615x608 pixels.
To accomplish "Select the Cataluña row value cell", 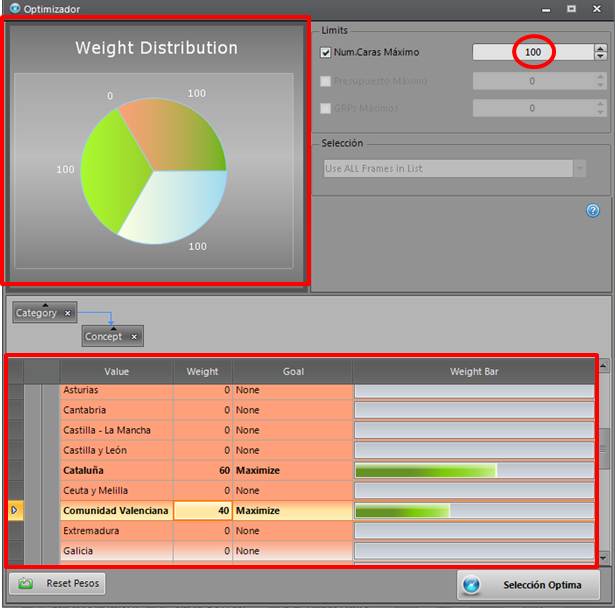I will tap(116, 470).
